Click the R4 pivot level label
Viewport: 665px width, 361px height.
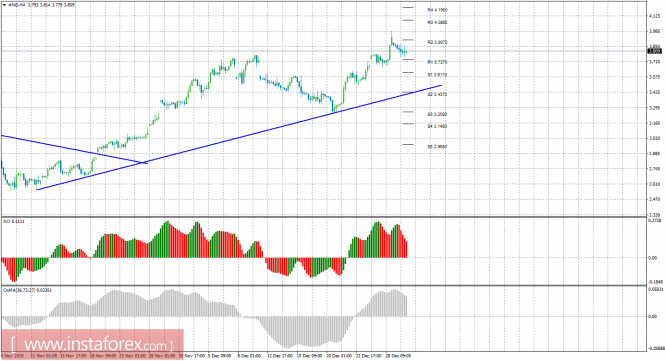(x=437, y=9)
